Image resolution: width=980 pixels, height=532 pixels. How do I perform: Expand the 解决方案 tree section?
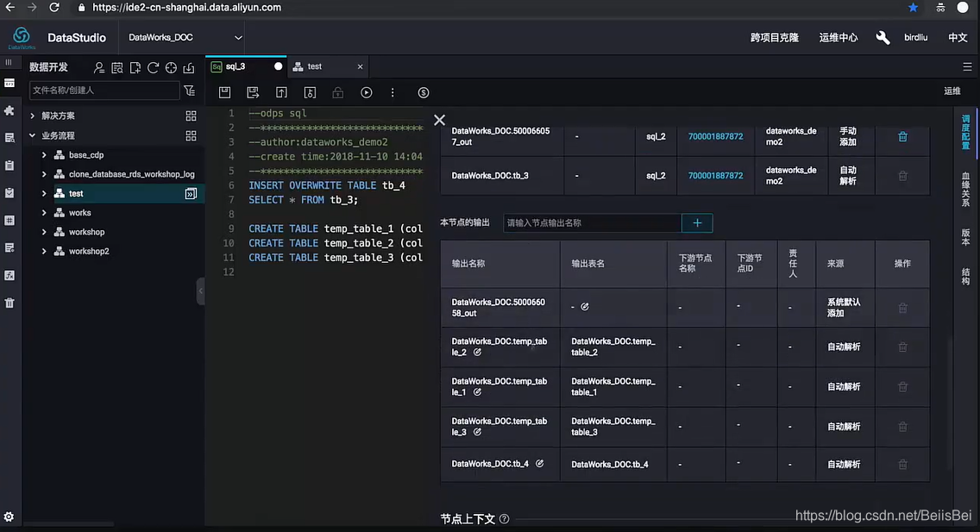33,116
